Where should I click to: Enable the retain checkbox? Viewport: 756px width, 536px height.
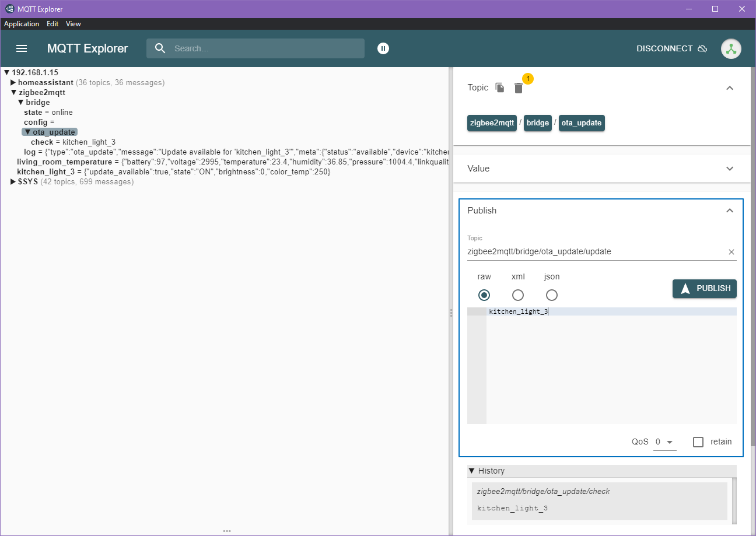click(x=698, y=442)
